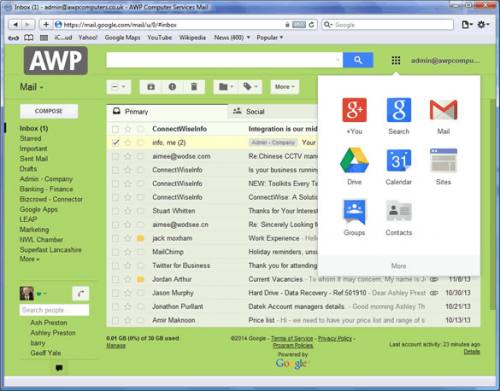Expand the Labels tag dropdown

click(x=250, y=87)
